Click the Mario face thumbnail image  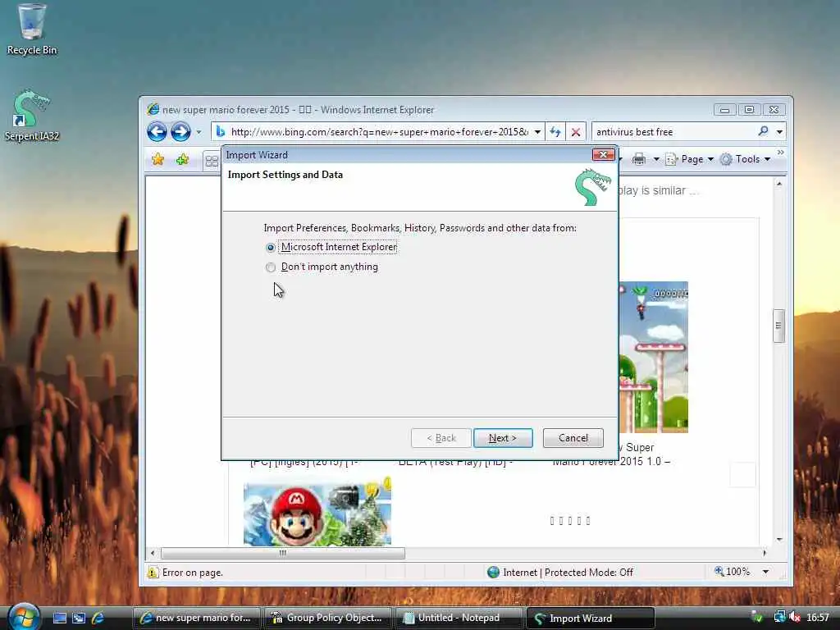[x=317, y=513]
